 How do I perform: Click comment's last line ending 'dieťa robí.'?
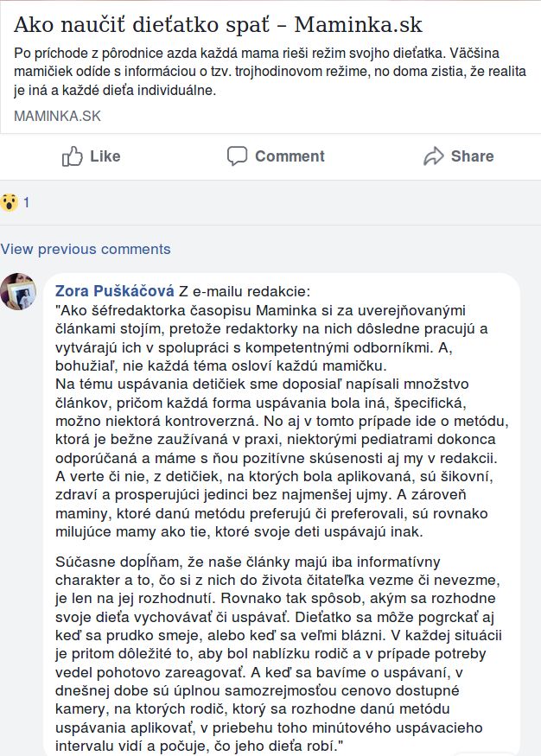tap(199, 746)
